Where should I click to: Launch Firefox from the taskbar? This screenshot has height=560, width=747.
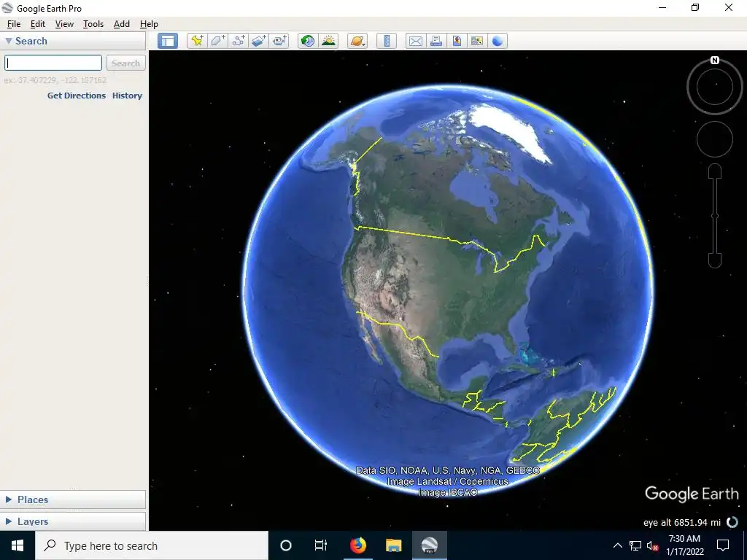pyautogui.click(x=357, y=545)
